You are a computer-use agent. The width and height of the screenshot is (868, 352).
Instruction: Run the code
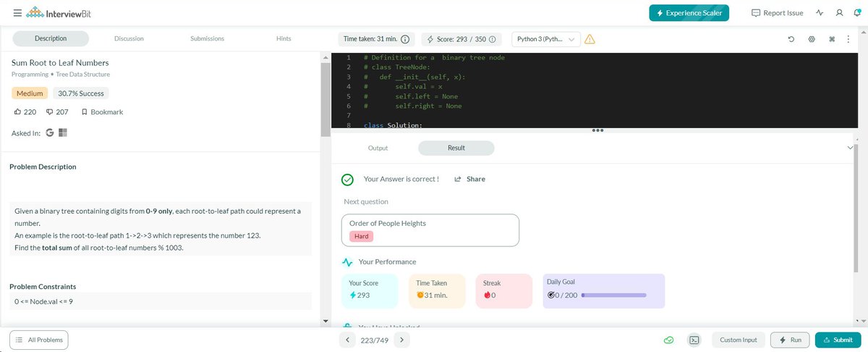point(789,340)
